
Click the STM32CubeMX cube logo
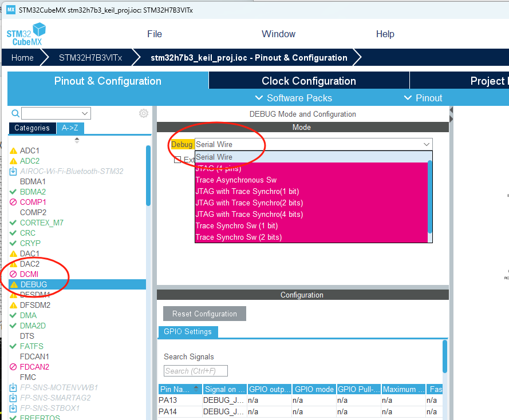tap(26, 34)
